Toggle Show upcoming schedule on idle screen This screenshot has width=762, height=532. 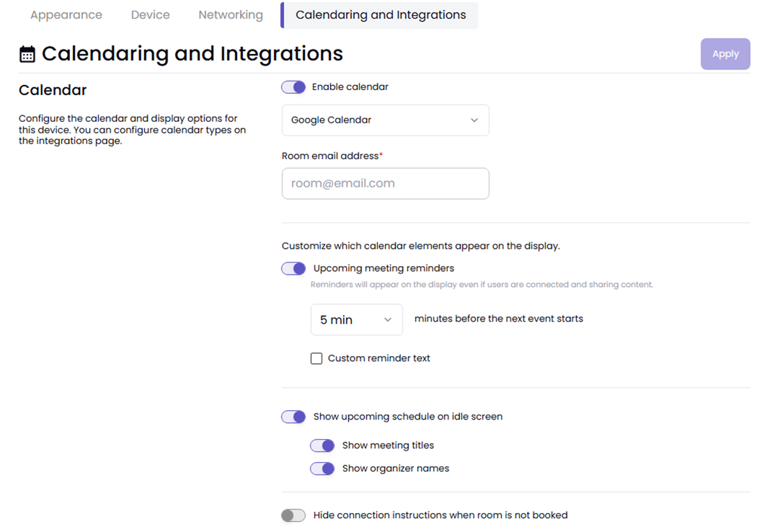293,417
